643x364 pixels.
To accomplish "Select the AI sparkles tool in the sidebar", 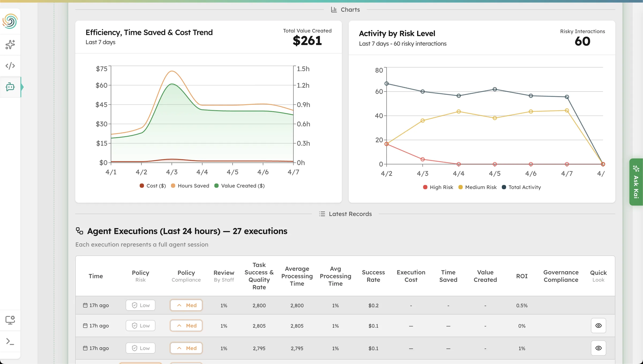I will pyautogui.click(x=10, y=44).
